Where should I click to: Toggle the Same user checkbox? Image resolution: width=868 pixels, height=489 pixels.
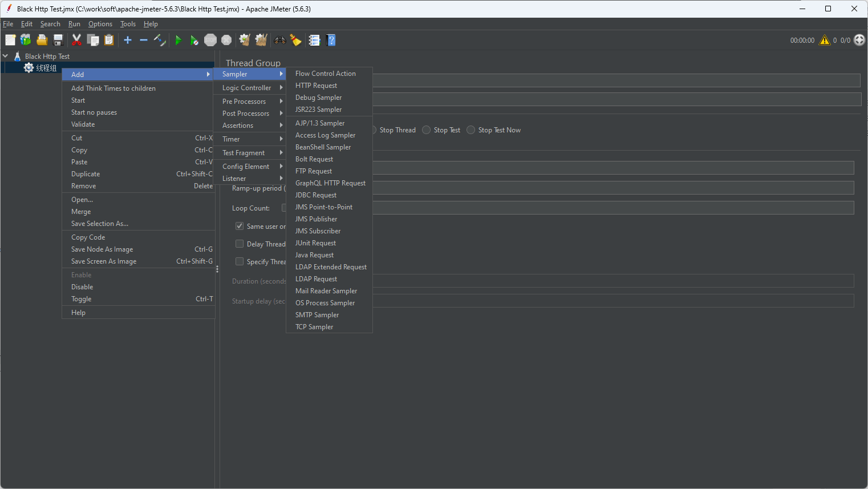pyautogui.click(x=240, y=226)
